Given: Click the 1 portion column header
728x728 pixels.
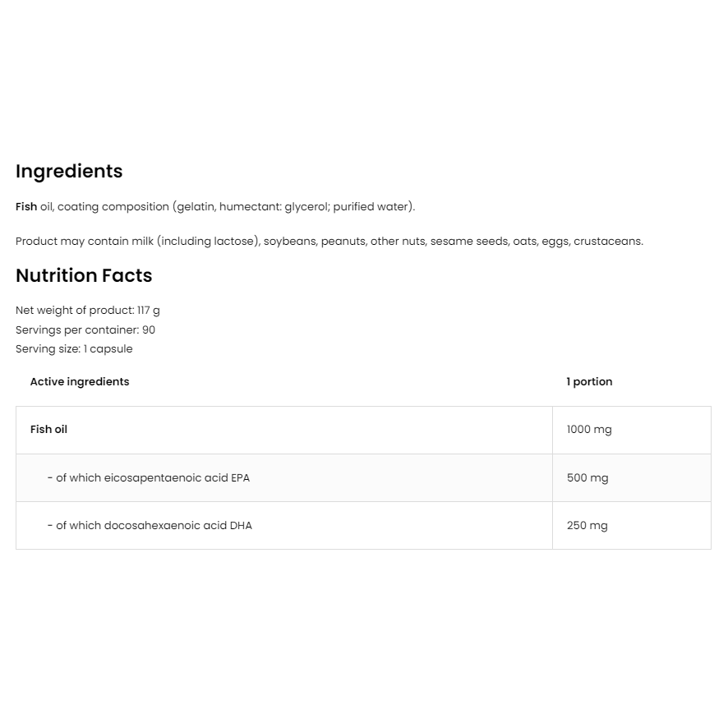Looking at the screenshot, I should [x=589, y=381].
